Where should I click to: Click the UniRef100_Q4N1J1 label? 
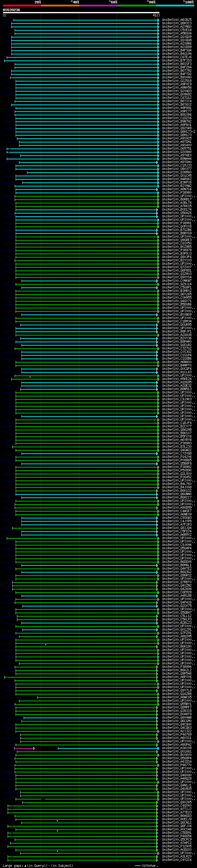click(x=177, y=785)
